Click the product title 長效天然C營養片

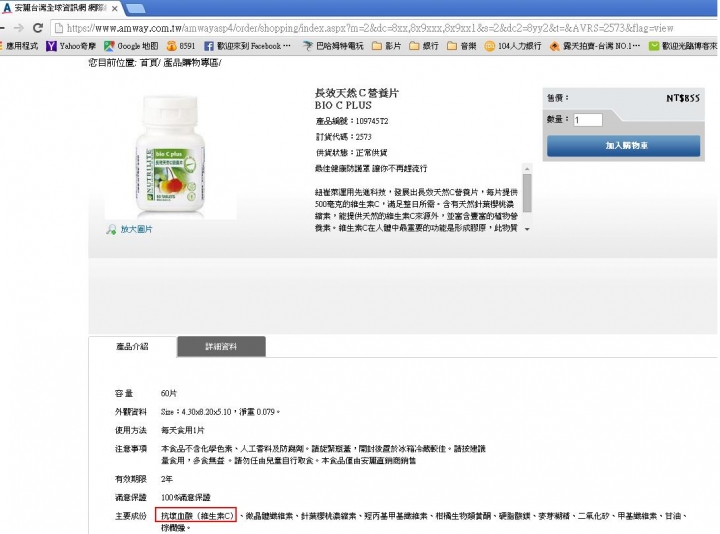click(x=357, y=93)
